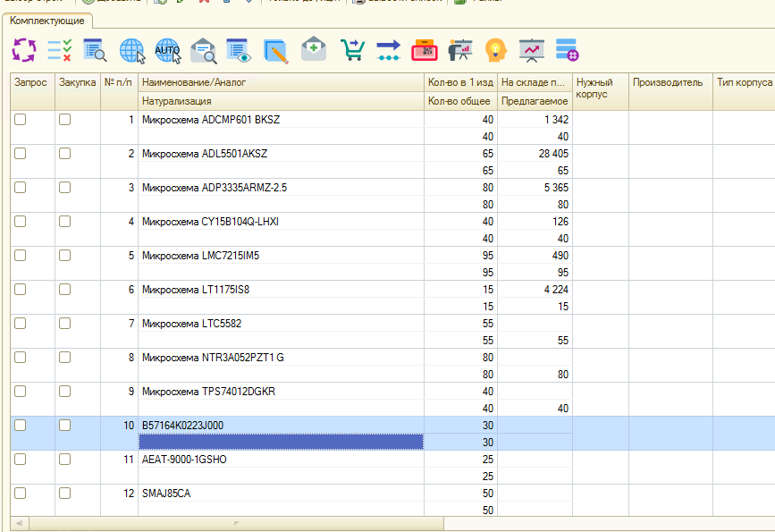The width and height of the screenshot is (775, 532).
Task: Tick the Запрос checkbox for row 1
Action: click(x=21, y=120)
